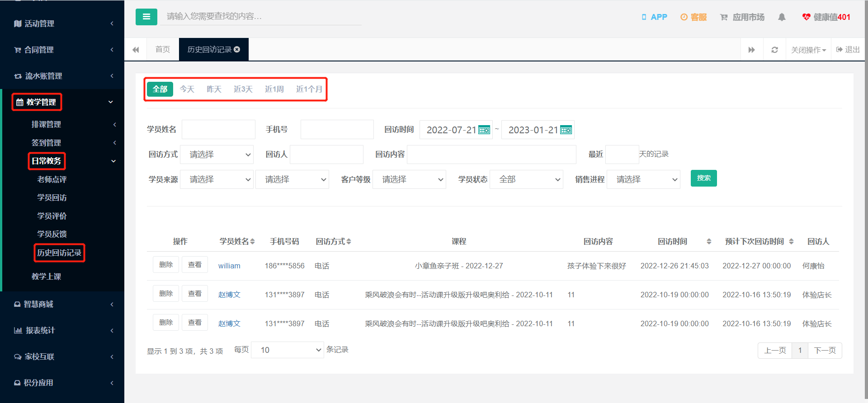This screenshot has height=403, width=868.
Task: Open 学员回访 in the sidebar
Action: [x=52, y=197]
